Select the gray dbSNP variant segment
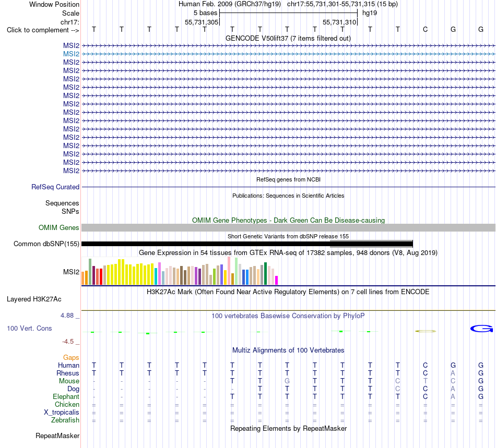This screenshot has width=496, height=448. tap(371, 244)
